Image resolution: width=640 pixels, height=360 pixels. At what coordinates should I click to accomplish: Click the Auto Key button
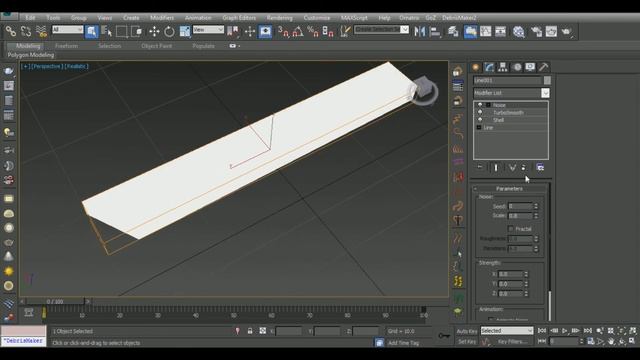pyautogui.click(x=467, y=331)
